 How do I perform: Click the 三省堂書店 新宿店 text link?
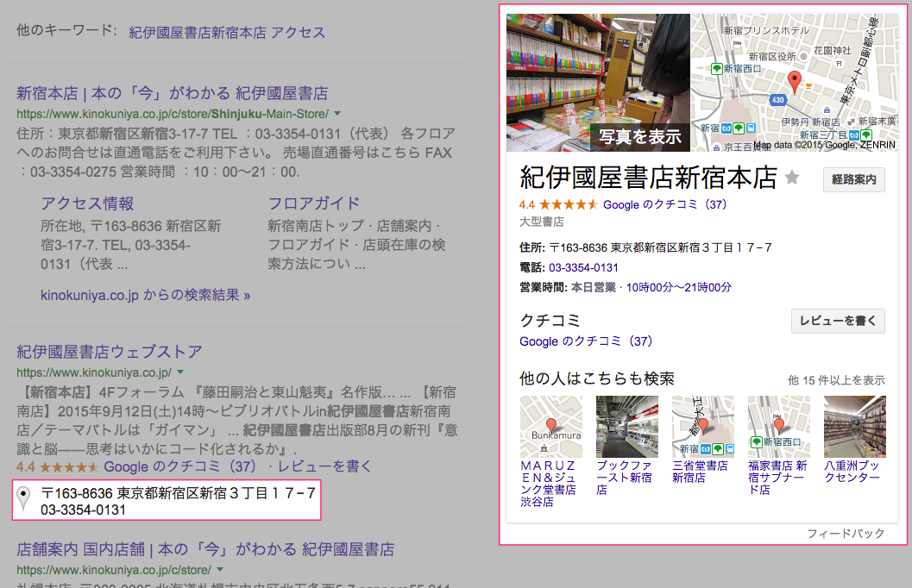700,472
